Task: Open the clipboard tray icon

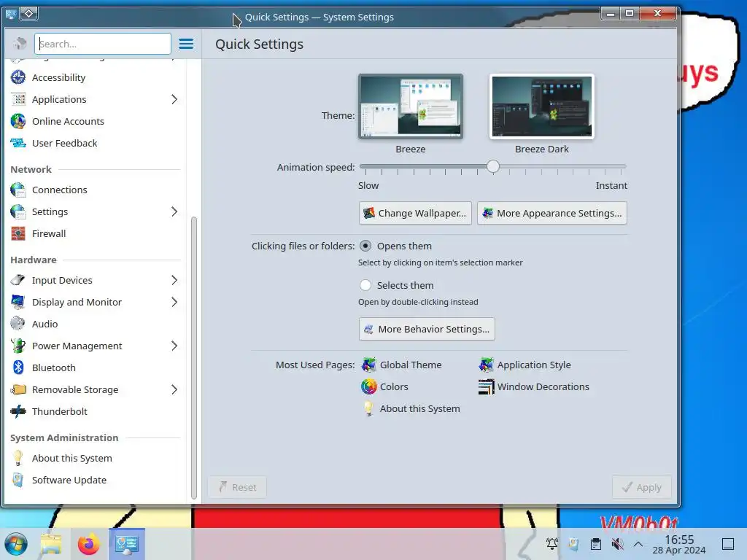Action: point(595,544)
